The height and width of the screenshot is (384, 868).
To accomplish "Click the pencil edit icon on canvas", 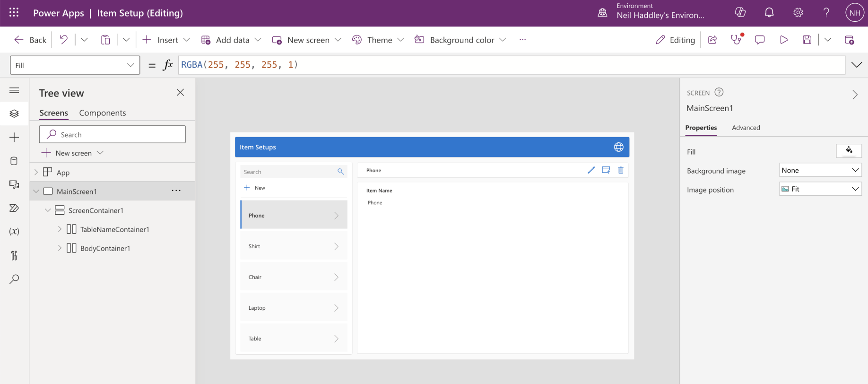I will coord(591,170).
